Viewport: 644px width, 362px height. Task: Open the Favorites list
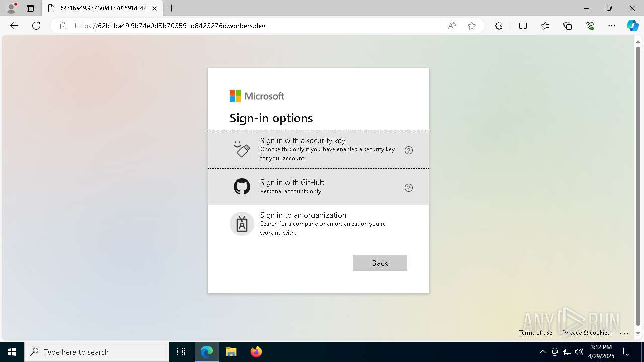545,26
